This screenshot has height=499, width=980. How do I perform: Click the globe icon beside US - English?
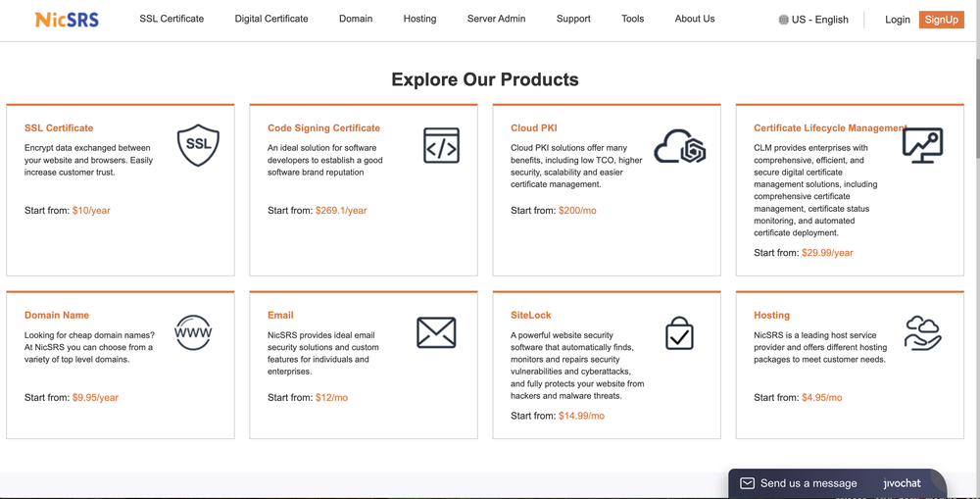pos(784,20)
